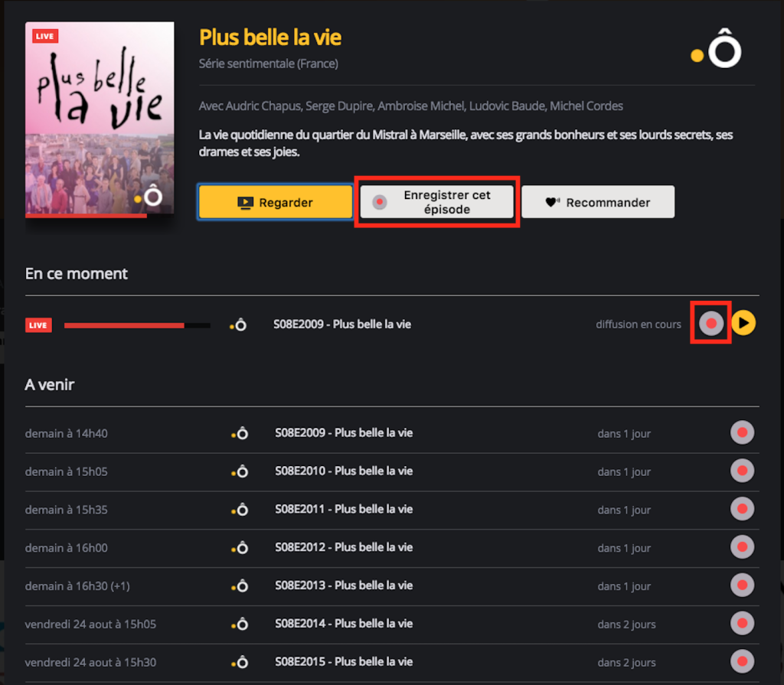Image resolution: width=784 pixels, height=685 pixels.
Task: Click the time demain à 16h00
Action: click(x=66, y=548)
